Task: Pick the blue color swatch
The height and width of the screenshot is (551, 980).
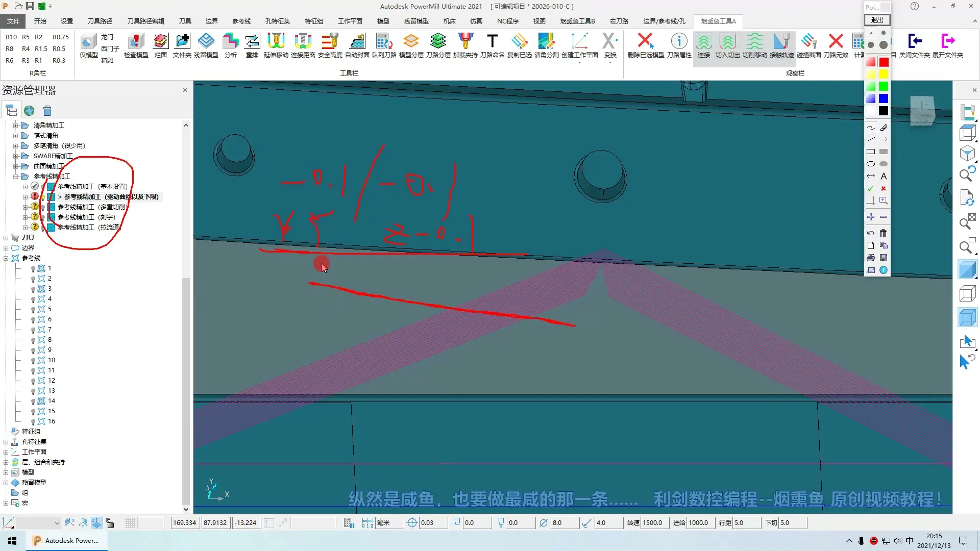Action: [884, 98]
